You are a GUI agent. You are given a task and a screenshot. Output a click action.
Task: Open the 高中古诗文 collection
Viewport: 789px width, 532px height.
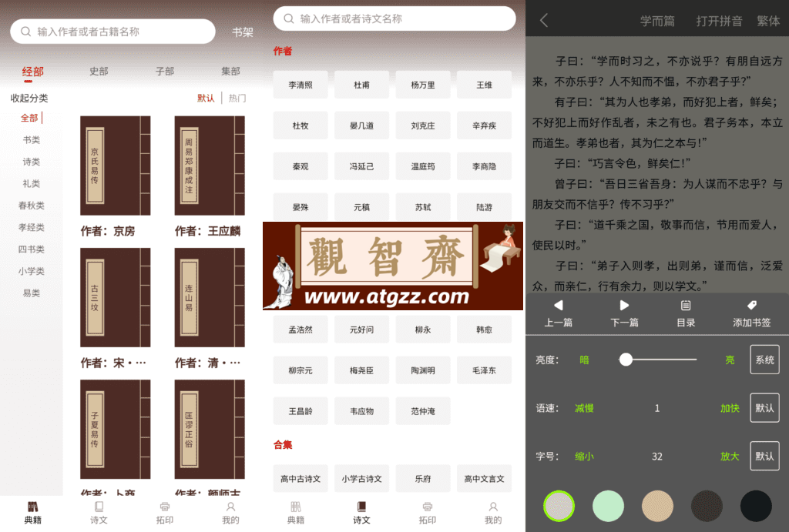point(300,479)
